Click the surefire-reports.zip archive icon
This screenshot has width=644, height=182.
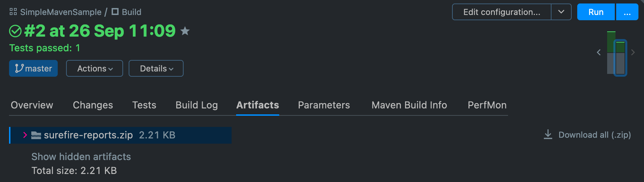pyautogui.click(x=36, y=135)
